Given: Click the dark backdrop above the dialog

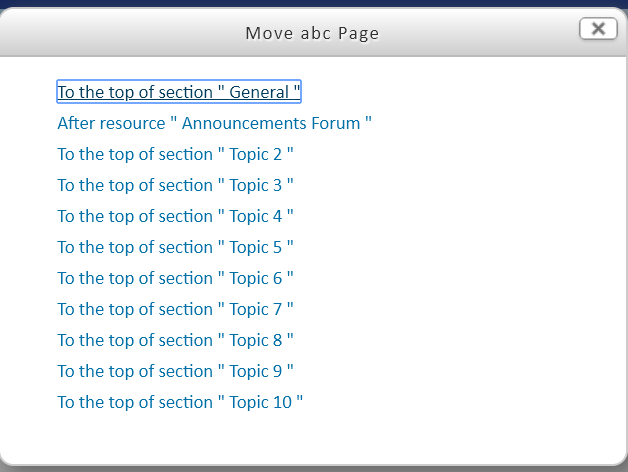Looking at the screenshot, I should (x=314, y=3).
